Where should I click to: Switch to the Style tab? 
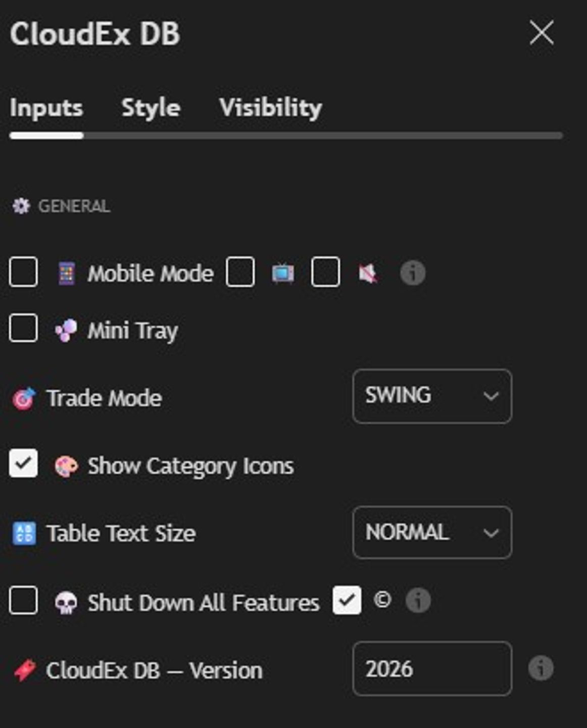(151, 108)
